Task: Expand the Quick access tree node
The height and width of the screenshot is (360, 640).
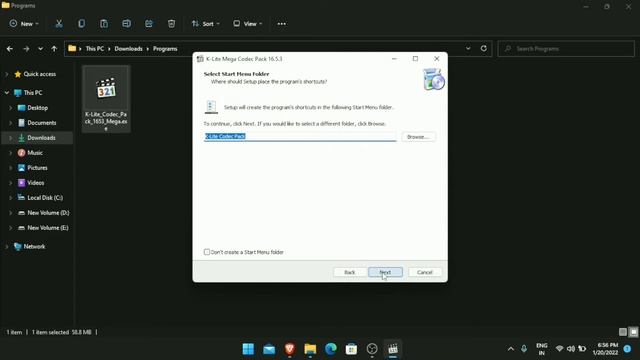Action: 7,74
